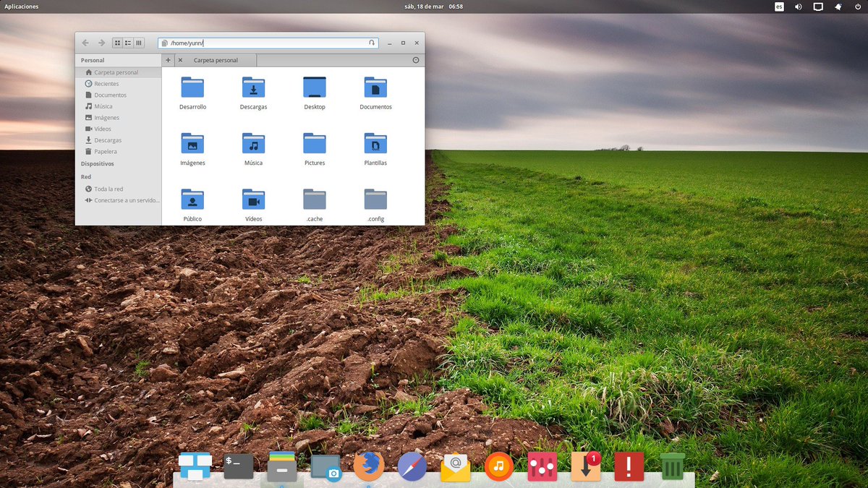Open the display indicator in panel
Image resolution: width=868 pixels, height=488 pixels.
[818, 7]
